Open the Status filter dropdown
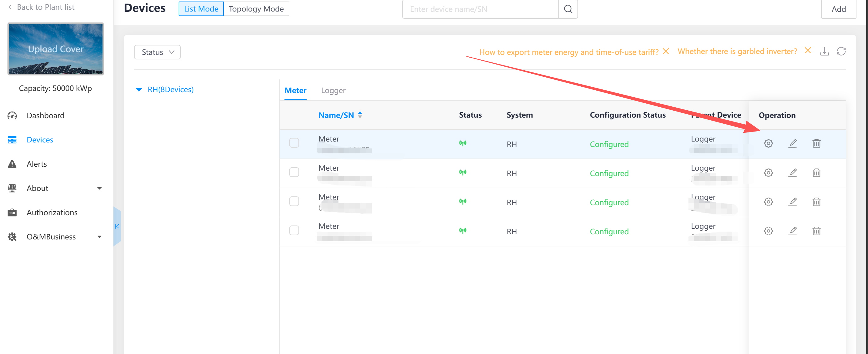 157,52
